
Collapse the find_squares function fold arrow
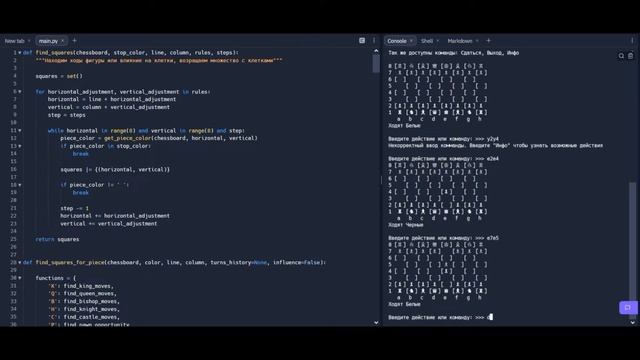pyautogui.click(x=20, y=53)
